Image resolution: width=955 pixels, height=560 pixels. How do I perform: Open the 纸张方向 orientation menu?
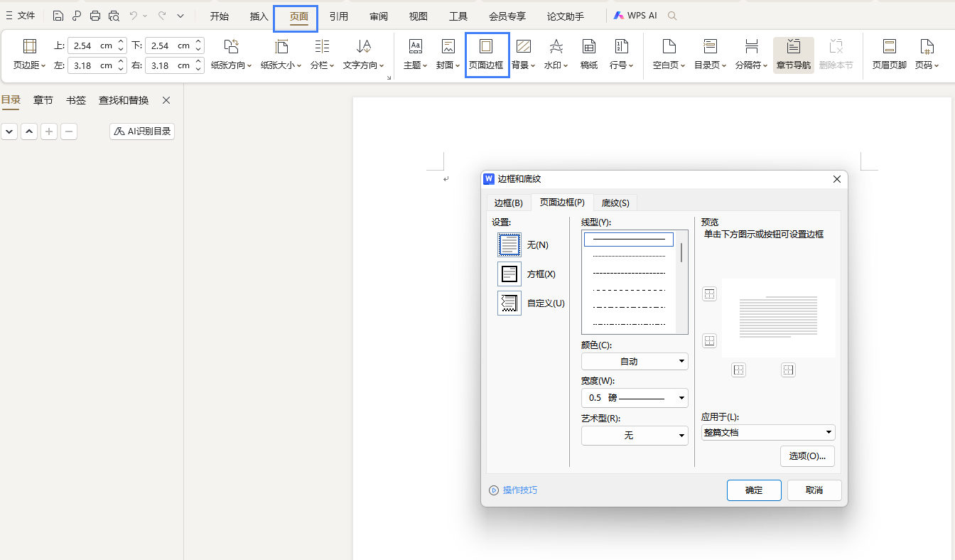click(231, 55)
